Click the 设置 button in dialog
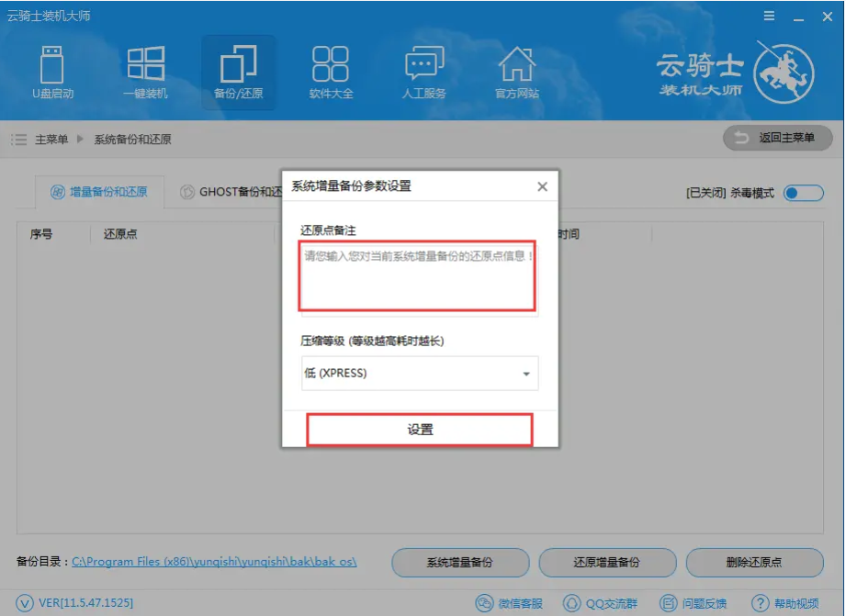 click(x=420, y=430)
